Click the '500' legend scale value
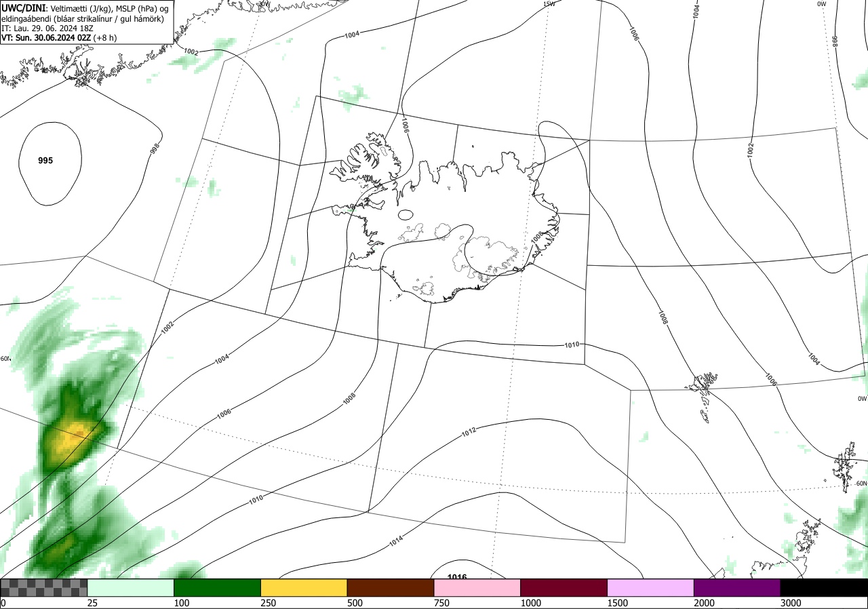The image size is (868, 609). (355, 603)
